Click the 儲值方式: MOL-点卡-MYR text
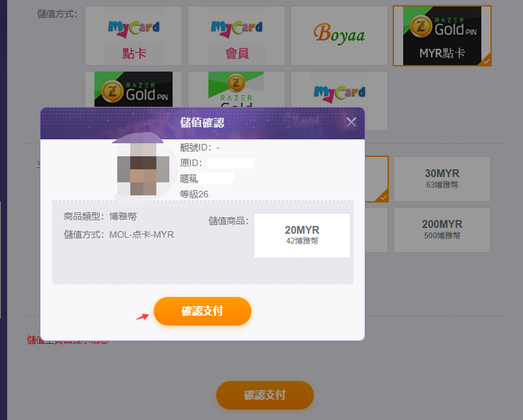523x420 pixels. click(119, 234)
